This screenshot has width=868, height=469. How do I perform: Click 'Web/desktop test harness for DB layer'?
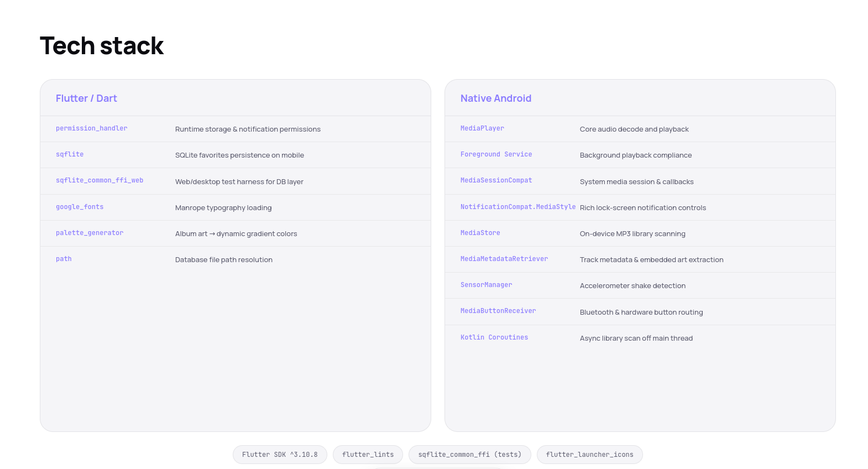[239, 182]
